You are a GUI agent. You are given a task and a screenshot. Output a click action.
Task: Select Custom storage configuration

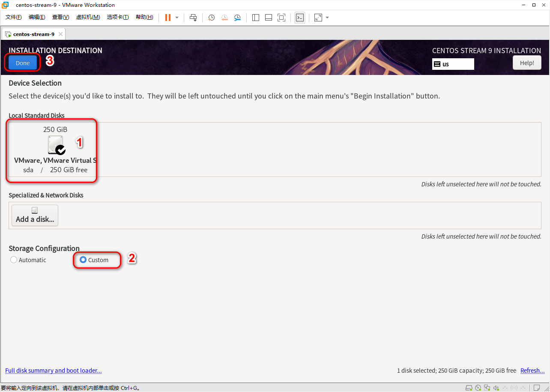[94, 260]
